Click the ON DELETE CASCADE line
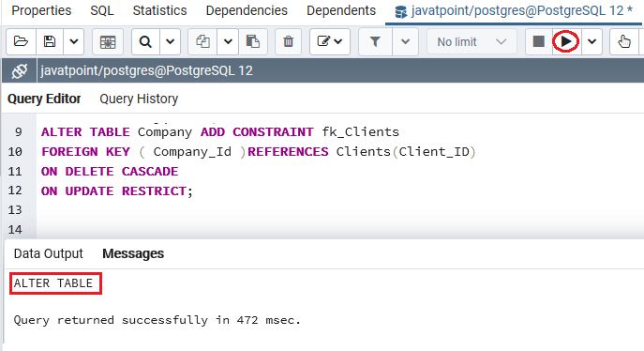The width and height of the screenshot is (644, 351). 110,172
